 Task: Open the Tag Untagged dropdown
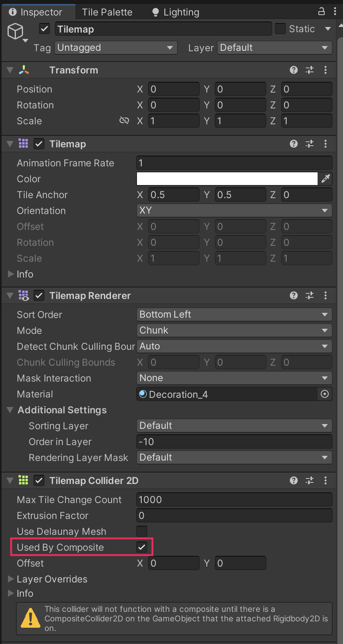click(116, 48)
